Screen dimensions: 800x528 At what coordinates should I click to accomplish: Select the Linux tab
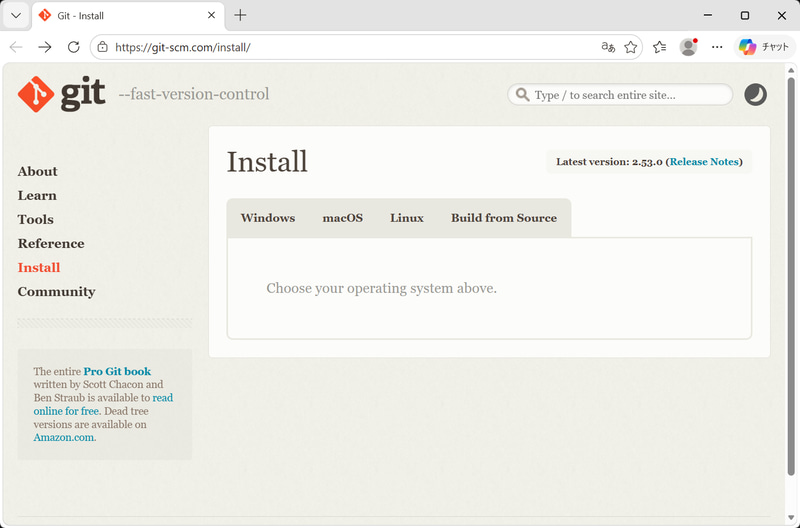point(407,218)
